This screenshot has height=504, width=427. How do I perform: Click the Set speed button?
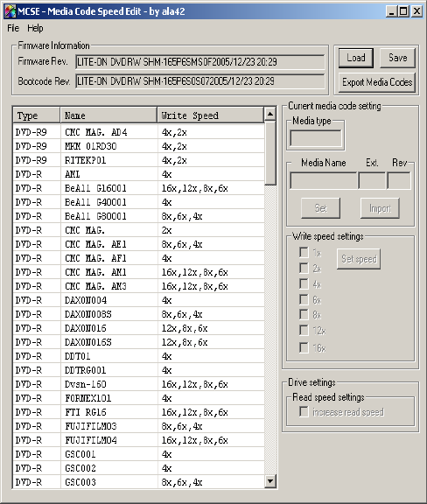click(x=359, y=259)
